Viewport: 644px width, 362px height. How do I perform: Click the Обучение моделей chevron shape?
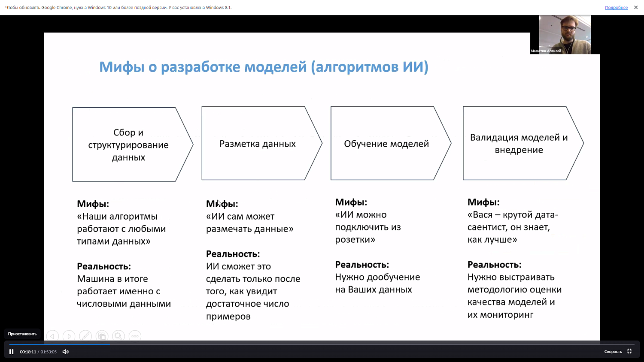(x=386, y=144)
